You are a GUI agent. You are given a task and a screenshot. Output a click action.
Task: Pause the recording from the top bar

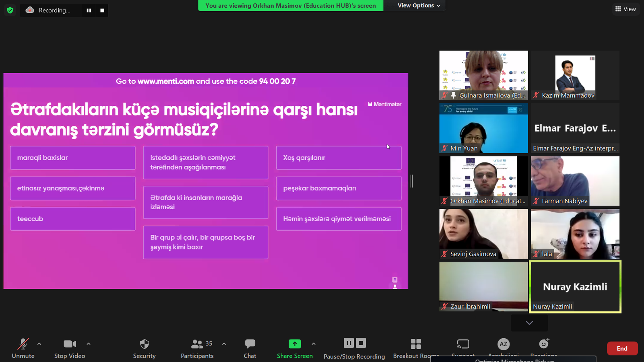coord(89,10)
